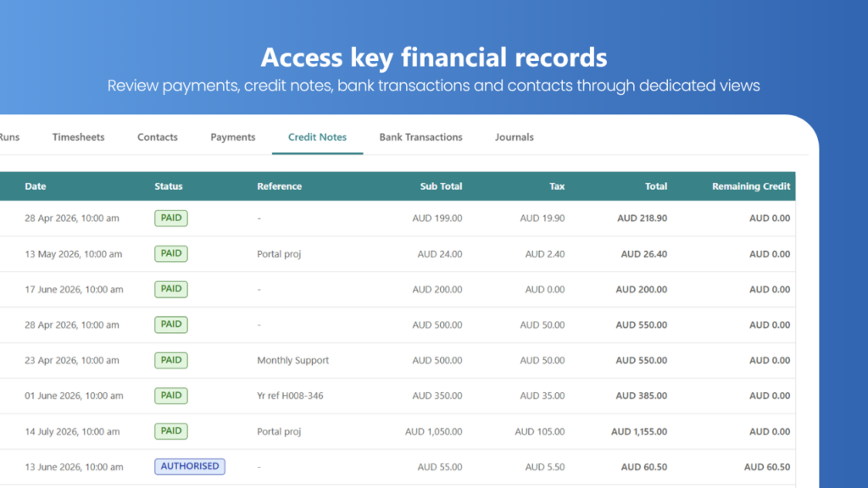
Task: Switch to the Timesheets tab
Action: 78,137
